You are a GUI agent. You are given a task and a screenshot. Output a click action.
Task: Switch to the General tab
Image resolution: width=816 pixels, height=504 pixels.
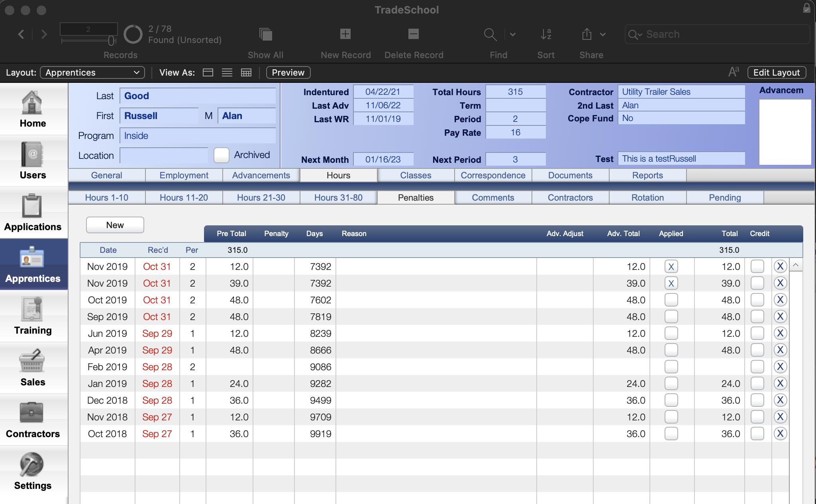(107, 175)
